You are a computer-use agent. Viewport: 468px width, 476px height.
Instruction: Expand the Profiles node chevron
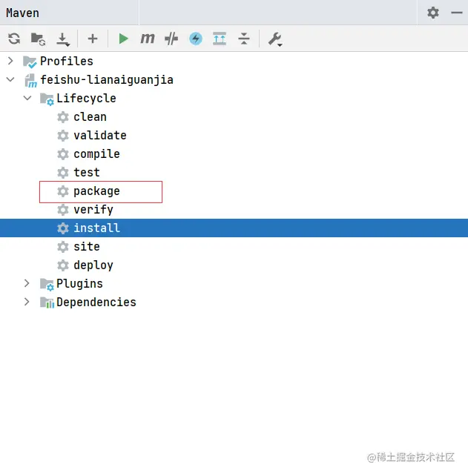[10, 61]
